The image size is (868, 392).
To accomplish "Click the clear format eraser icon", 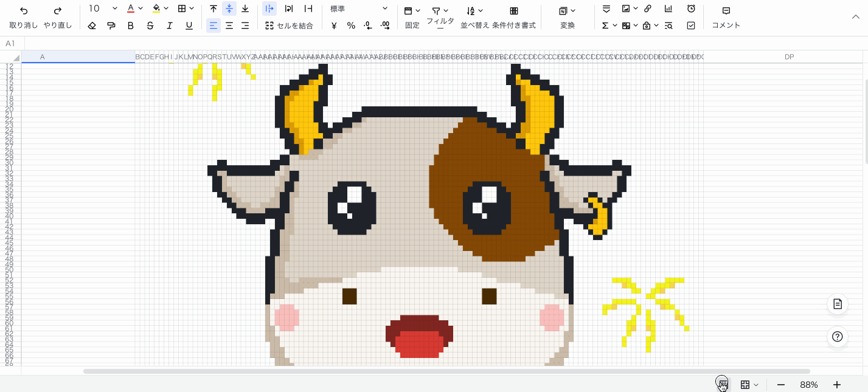I will (92, 26).
